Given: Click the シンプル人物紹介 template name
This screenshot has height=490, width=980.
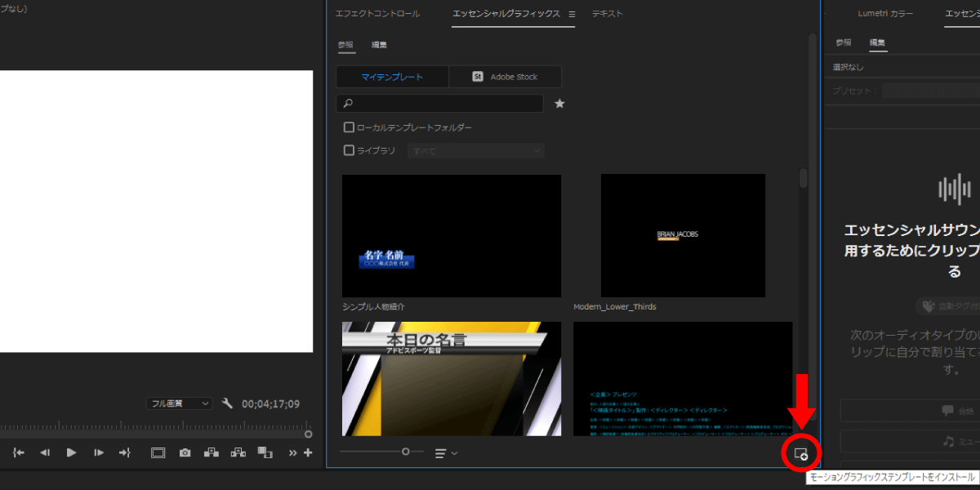Looking at the screenshot, I should tap(374, 307).
